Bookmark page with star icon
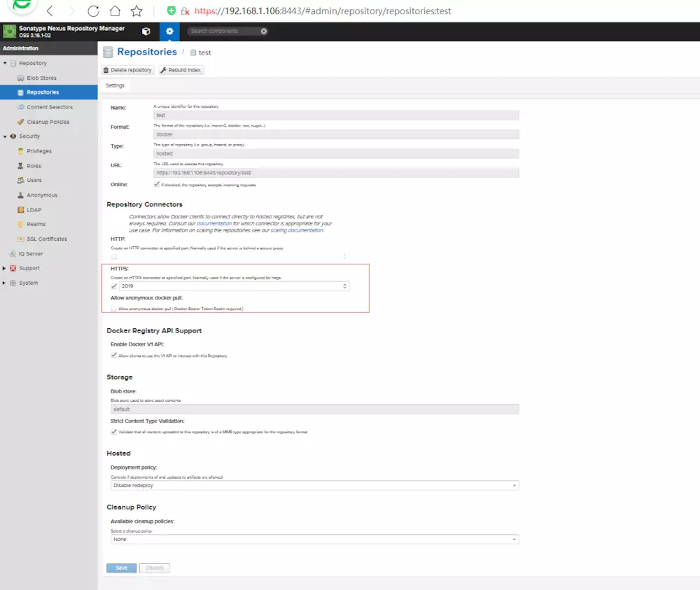This screenshot has width=700, height=590. 136,10
